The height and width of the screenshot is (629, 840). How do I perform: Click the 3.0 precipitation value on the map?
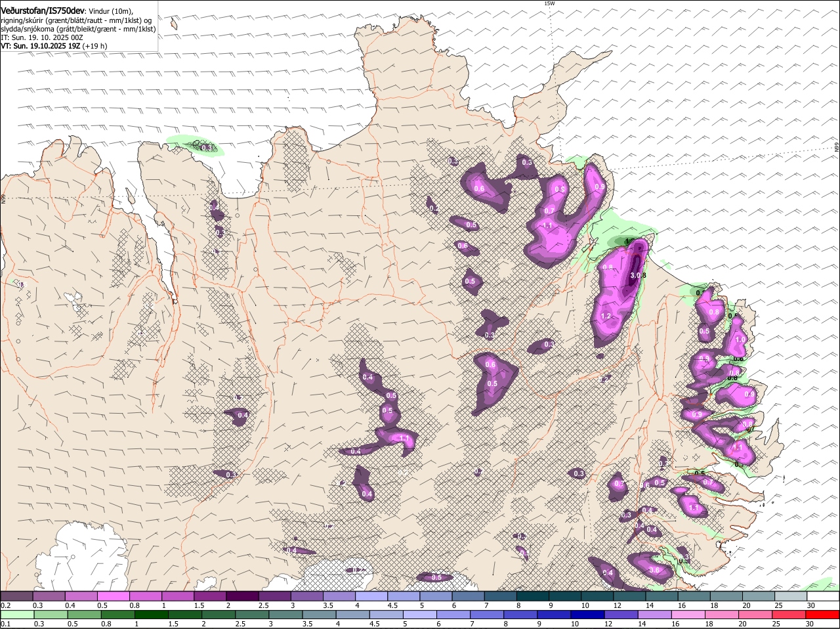(x=635, y=276)
